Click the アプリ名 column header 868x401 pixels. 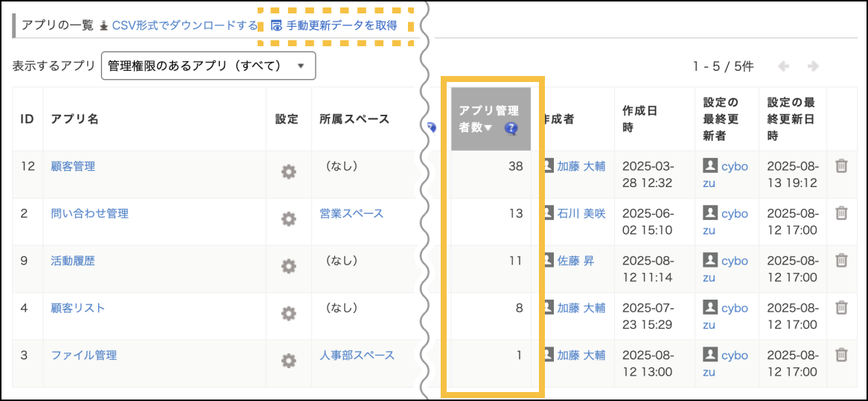pos(74,119)
